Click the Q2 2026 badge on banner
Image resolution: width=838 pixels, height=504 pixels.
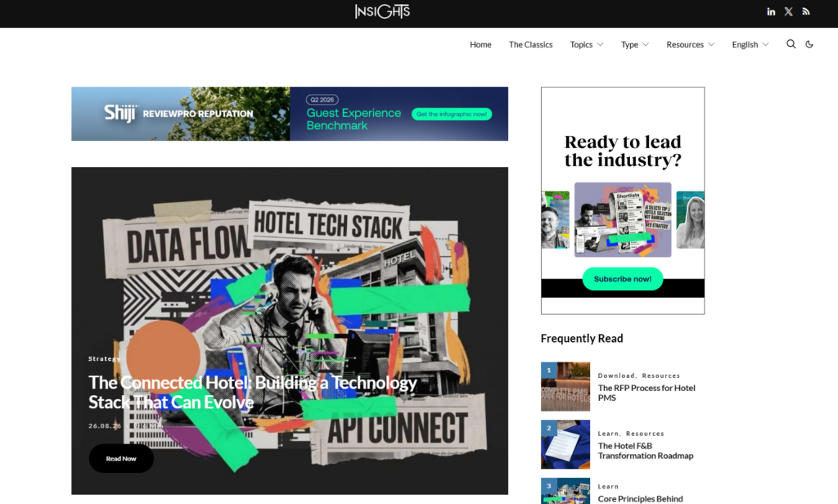[322, 100]
